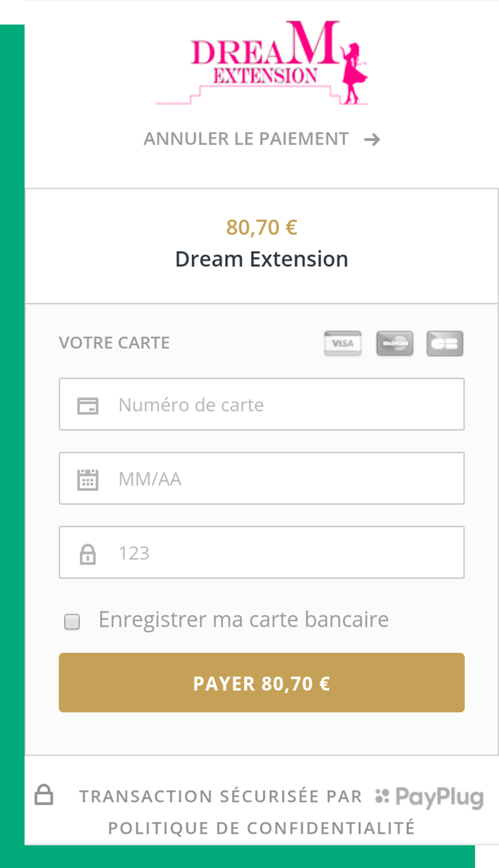This screenshot has width=499, height=868.
Task: Click the CB card brand icon
Action: 445,344
